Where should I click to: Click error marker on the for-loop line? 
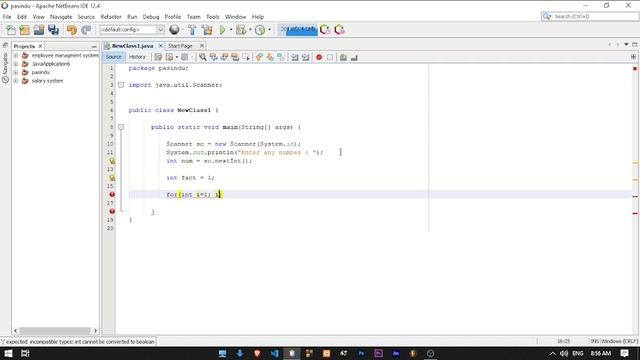pos(112,195)
